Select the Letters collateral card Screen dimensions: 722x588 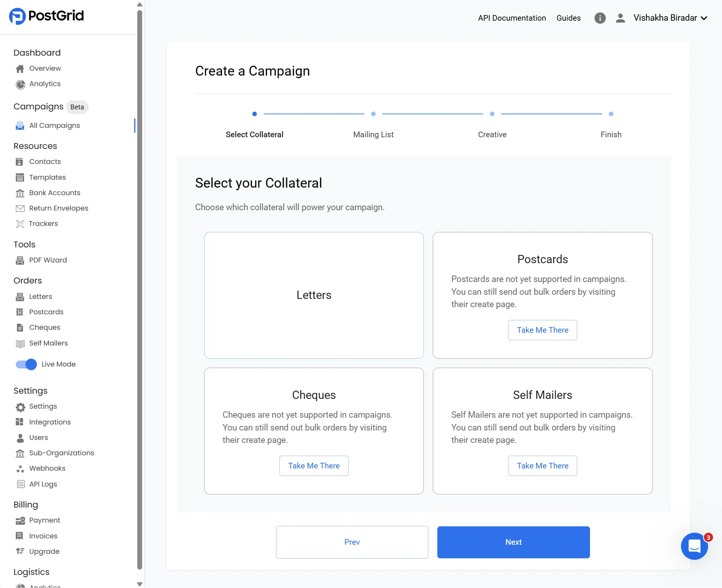tap(314, 295)
